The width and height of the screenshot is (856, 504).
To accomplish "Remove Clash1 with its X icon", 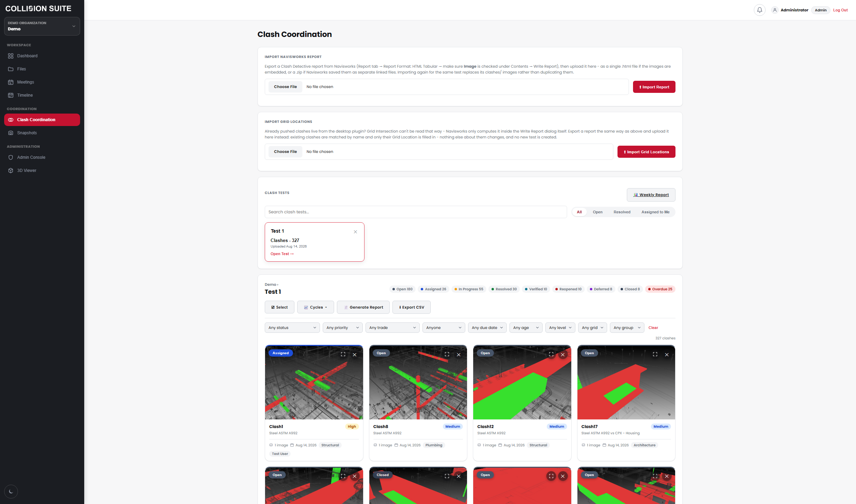I will (x=354, y=355).
